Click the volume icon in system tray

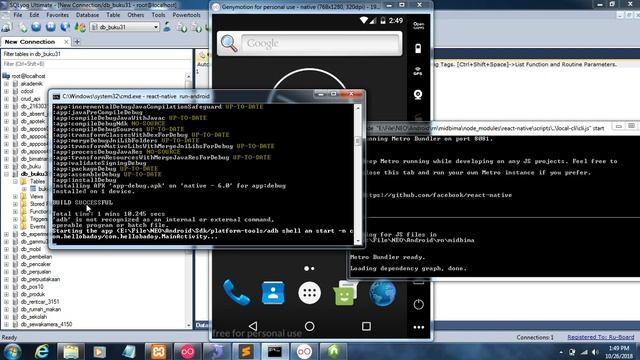[596, 352]
